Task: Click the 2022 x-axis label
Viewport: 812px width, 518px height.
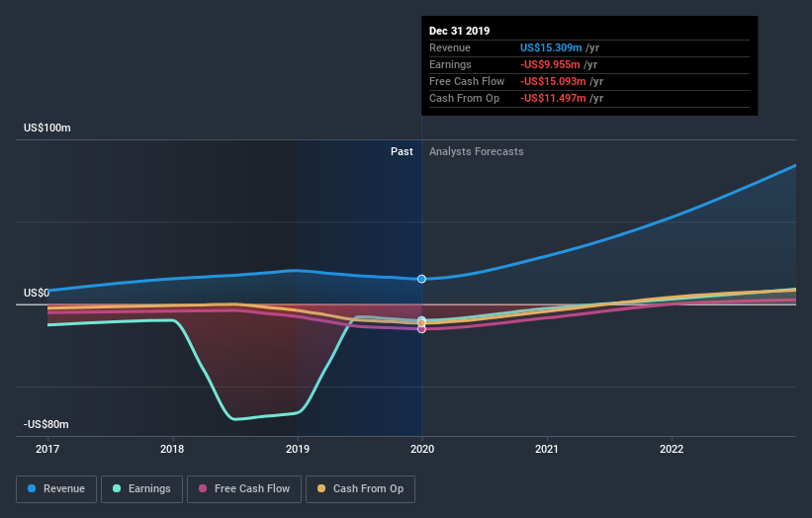Action: tap(672, 449)
